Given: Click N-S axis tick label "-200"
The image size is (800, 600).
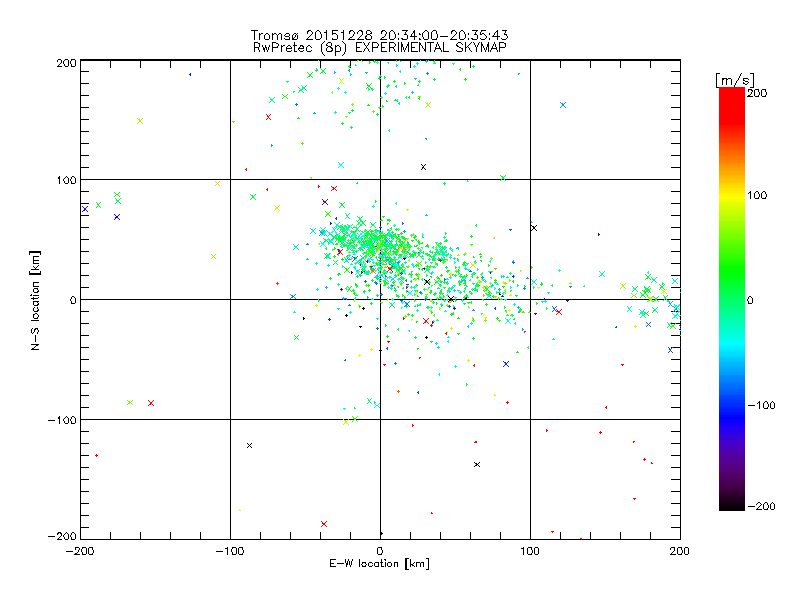Looking at the screenshot, I should [x=62, y=536].
